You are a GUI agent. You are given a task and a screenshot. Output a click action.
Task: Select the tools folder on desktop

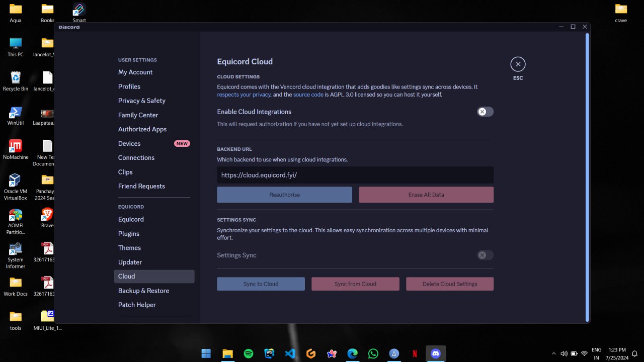pyautogui.click(x=16, y=320)
